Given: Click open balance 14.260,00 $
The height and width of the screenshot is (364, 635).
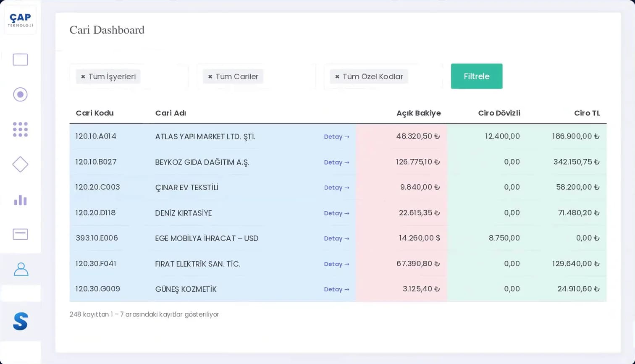Looking at the screenshot, I should [x=419, y=238].
